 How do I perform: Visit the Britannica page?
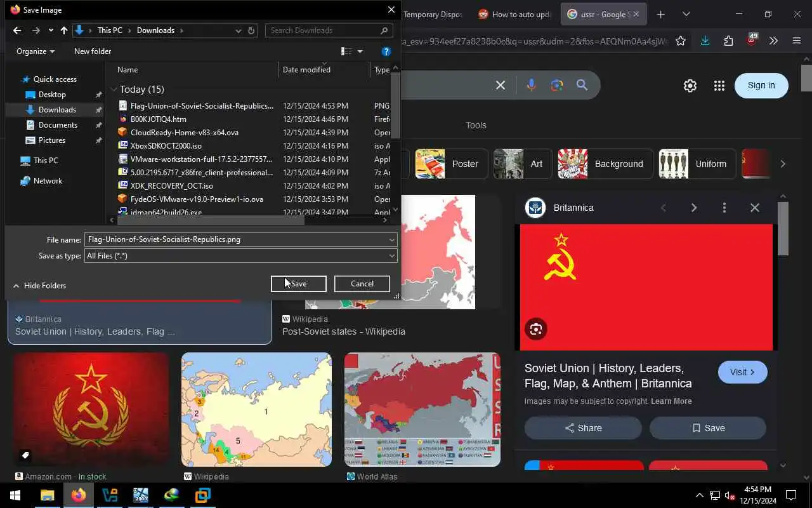[x=742, y=372]
